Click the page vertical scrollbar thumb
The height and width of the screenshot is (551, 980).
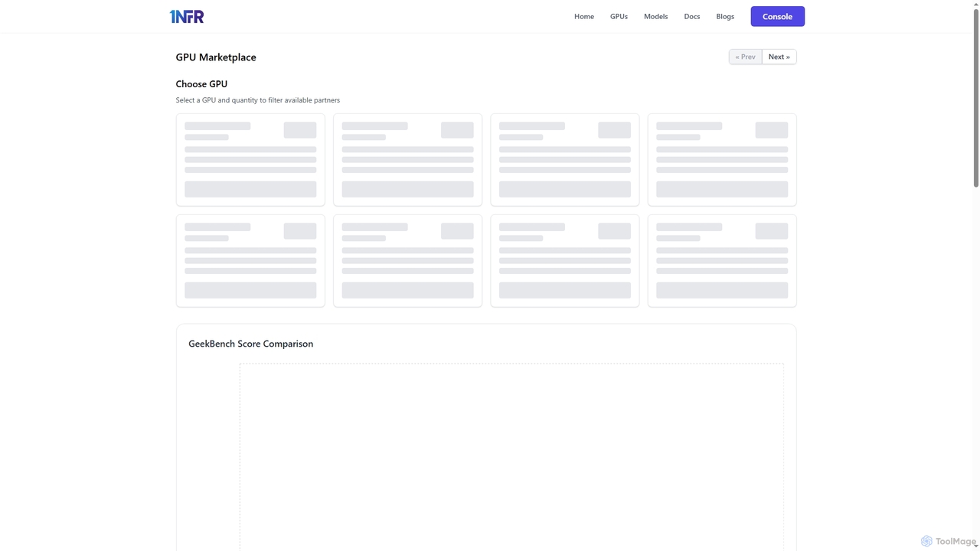pyautogui.click(x=975, y=96)
